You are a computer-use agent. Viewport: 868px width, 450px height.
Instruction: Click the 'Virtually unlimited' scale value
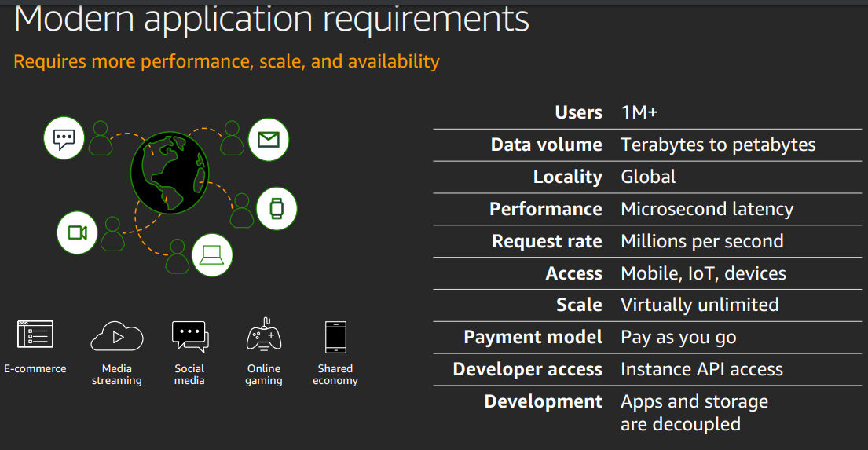(x=699, y=305)
